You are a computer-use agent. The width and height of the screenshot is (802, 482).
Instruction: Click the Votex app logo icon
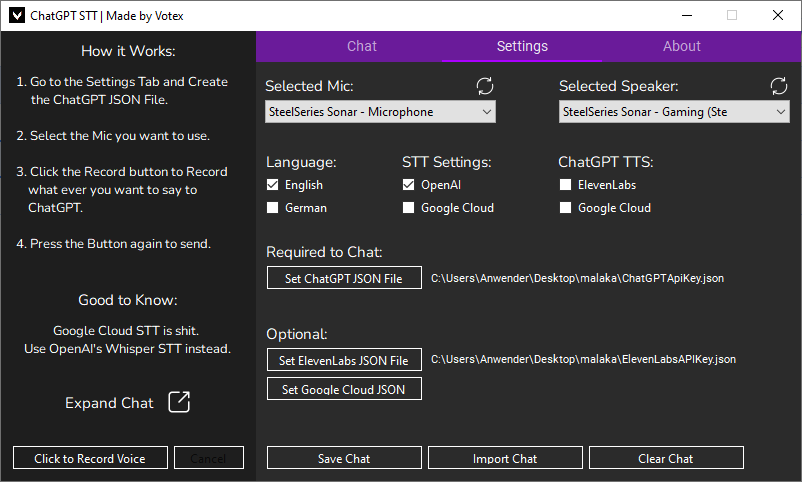(15, 16)
